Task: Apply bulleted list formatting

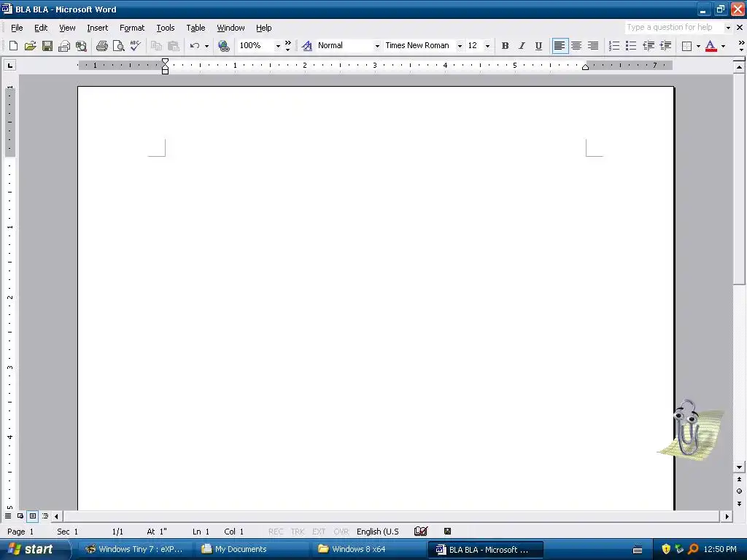Action: point(631,46)
